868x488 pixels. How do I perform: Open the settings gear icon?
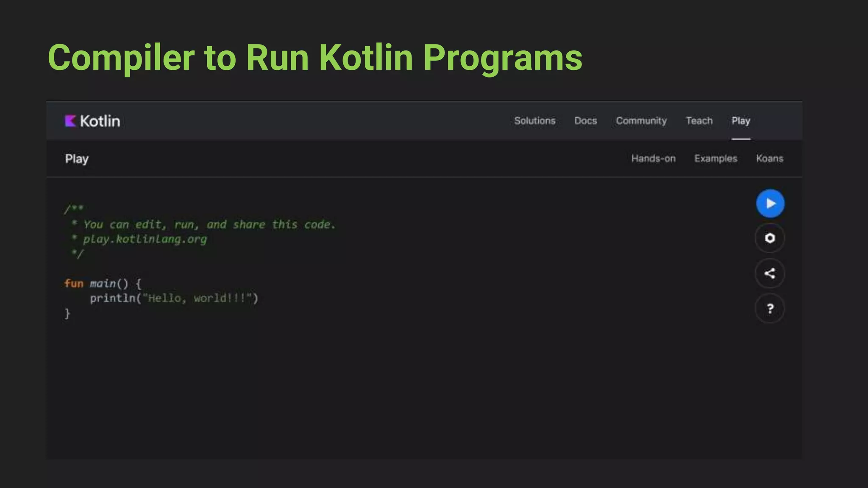click(x=770, y=238)
